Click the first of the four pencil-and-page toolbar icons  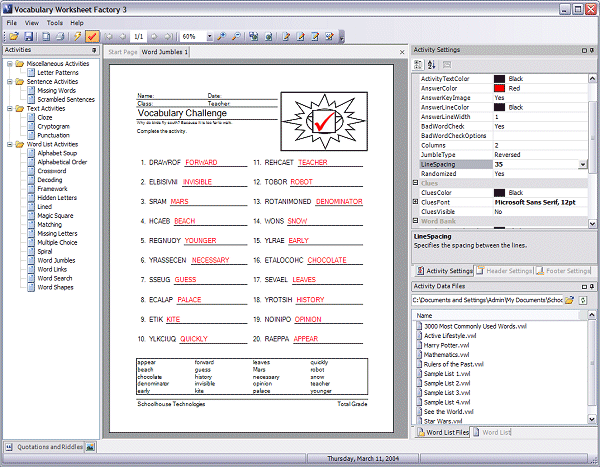(285, 36)
